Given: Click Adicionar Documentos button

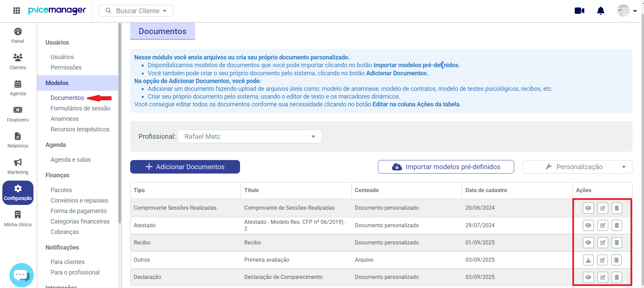Looking at the screenshot, I should 185,167.
